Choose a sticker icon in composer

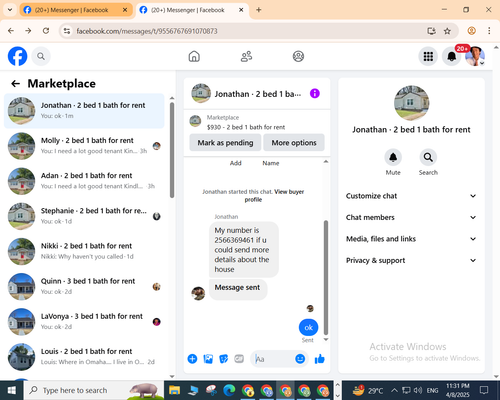tap(224, 359)
